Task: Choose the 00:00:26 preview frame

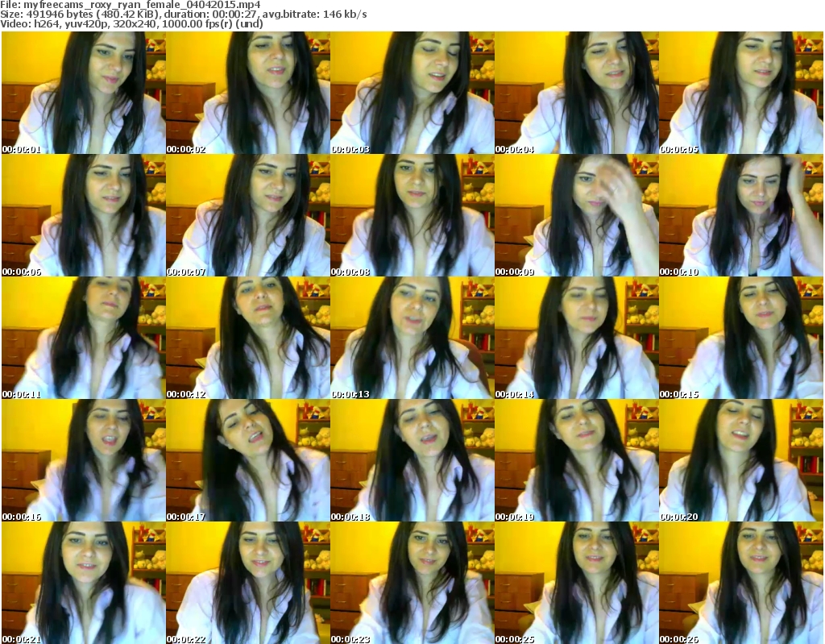Action: [x=741, y=583]
